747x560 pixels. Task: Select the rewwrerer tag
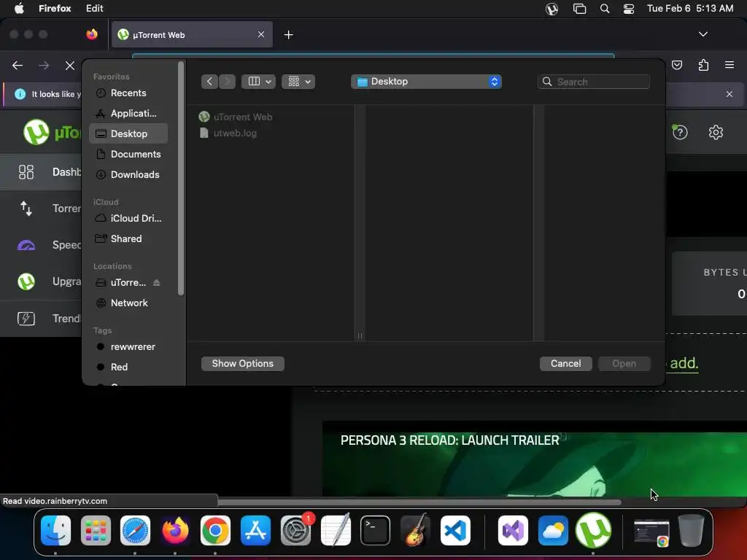(128, 346)
